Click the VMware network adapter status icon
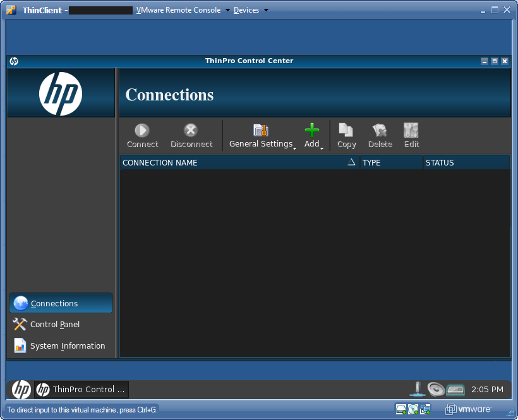 click(425, 409)
